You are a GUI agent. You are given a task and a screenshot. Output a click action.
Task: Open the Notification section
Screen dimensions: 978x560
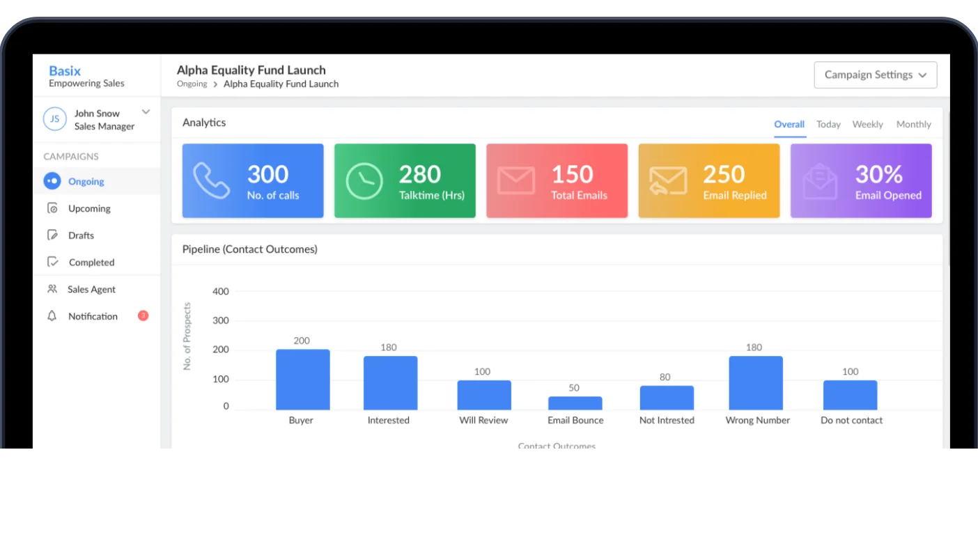(97, 316)
